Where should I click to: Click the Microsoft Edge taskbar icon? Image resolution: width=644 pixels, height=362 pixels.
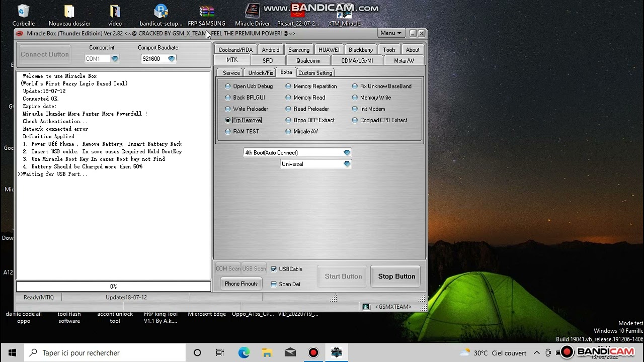(x=244, y=352)
